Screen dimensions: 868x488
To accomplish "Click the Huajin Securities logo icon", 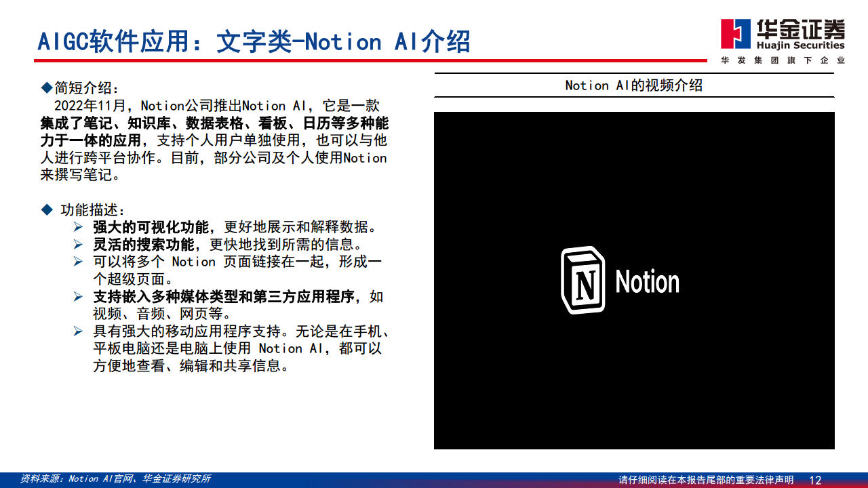I will (735, 35).
